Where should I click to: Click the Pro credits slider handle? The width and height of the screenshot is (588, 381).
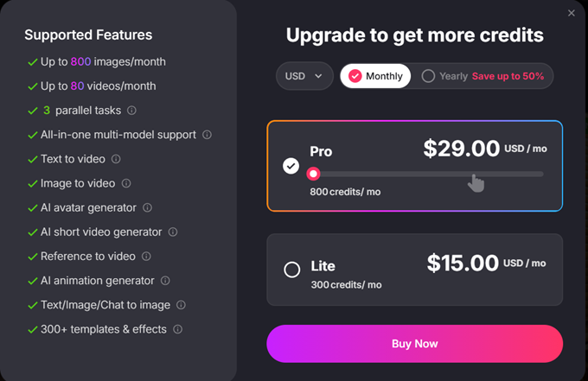click(313, 174)
